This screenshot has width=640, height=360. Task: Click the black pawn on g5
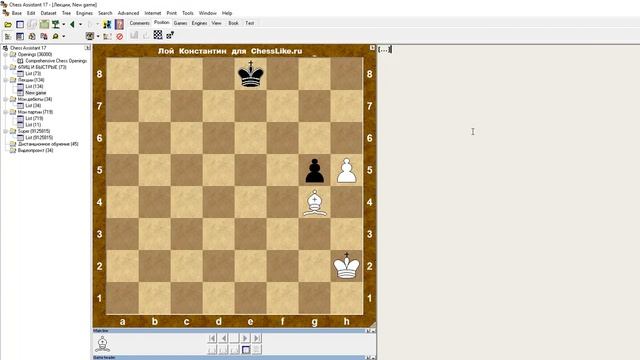(315, 170)
